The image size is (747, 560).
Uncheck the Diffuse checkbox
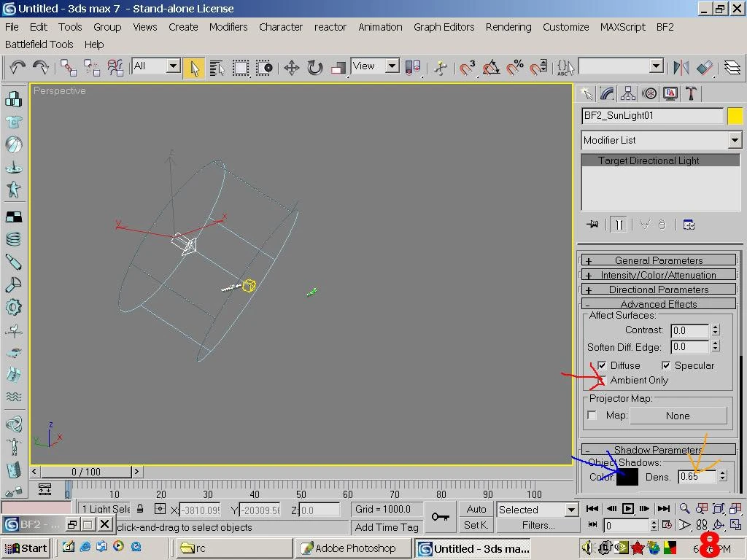(x=602, y=365)
